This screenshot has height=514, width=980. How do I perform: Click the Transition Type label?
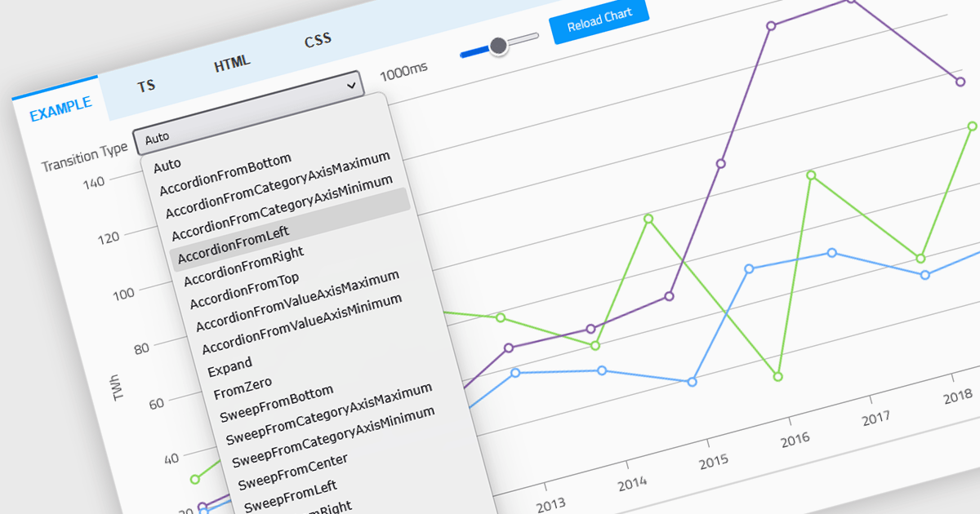coord(85,157)
